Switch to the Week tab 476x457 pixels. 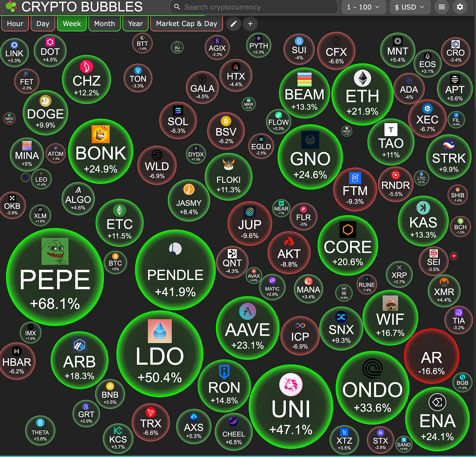click(x=72, y=24)
